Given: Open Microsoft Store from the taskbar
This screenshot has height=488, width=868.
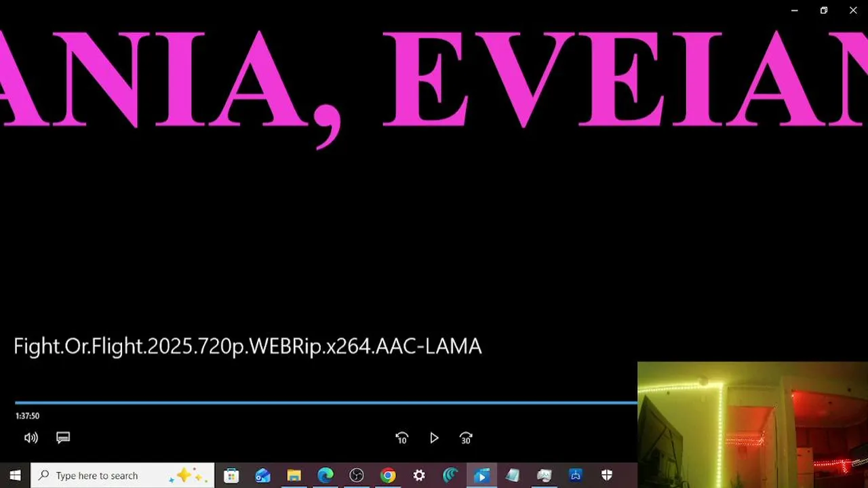Looking at the screenshot, I should 231,475.
